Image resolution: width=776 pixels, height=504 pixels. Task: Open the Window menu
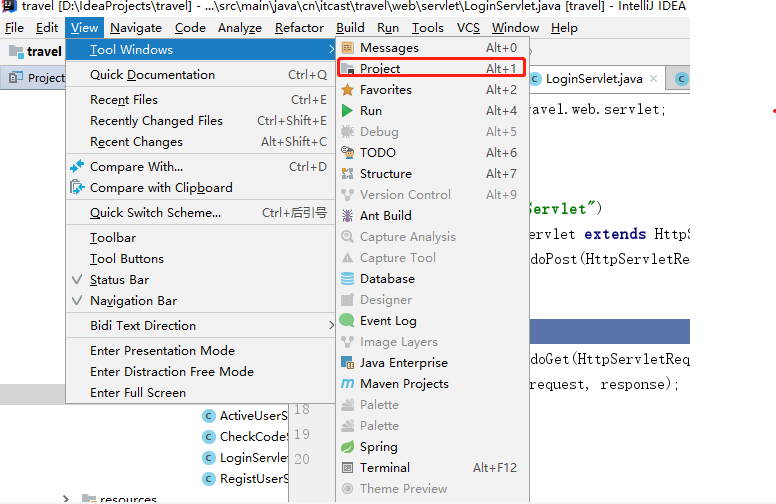[x=515, y=28]
